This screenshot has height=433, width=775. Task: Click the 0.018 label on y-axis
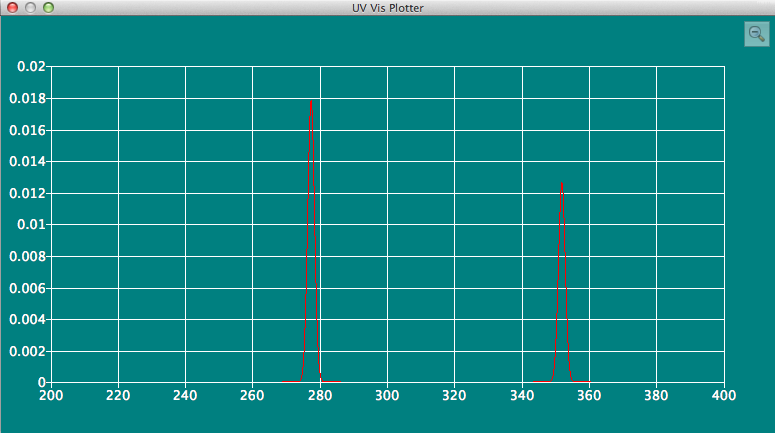point(28,98)
